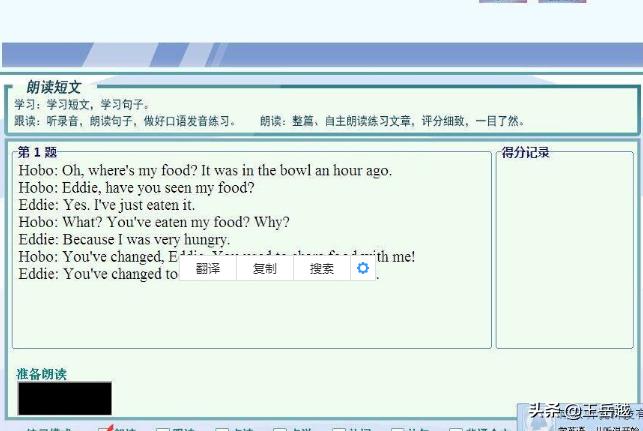The image size is (643, 431).
Task: Click 翻译 in the selection popup
Action: [208, 269]
